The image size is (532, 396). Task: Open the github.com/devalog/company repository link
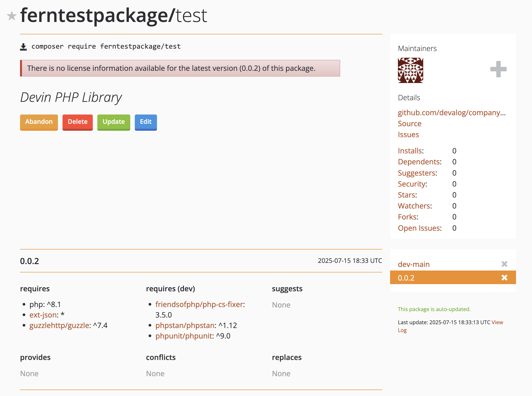click(x=452, y=113)
